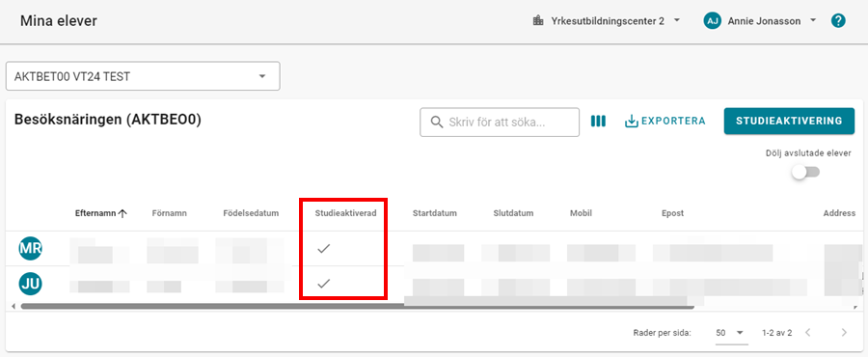Image resolution: width=868 pixels, height=357 pixels.
Task: Expand the Yrkesutbildningscenter 2 selector
Action: click(607, 21)
